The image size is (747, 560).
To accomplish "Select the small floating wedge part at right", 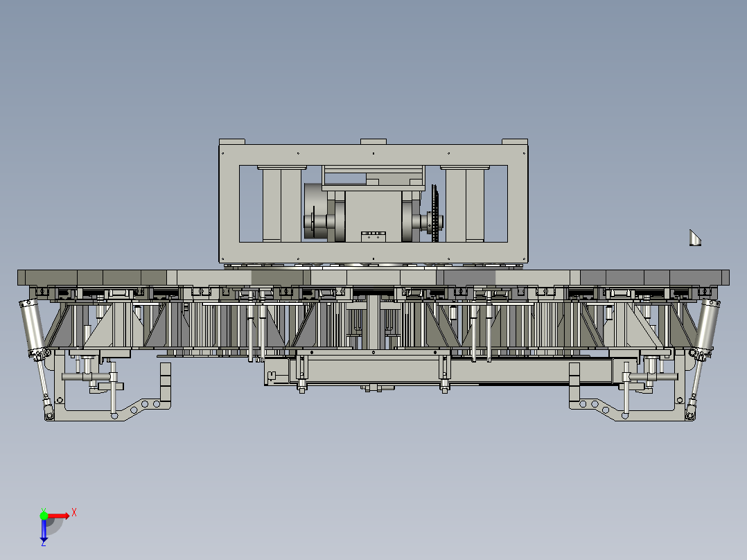I will [695, 238].
